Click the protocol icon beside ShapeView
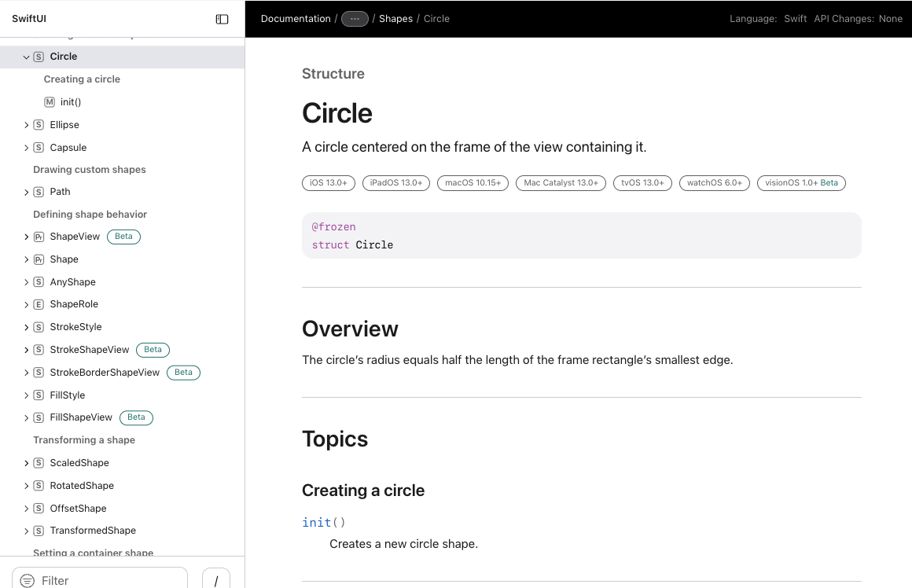 point(39,237)
